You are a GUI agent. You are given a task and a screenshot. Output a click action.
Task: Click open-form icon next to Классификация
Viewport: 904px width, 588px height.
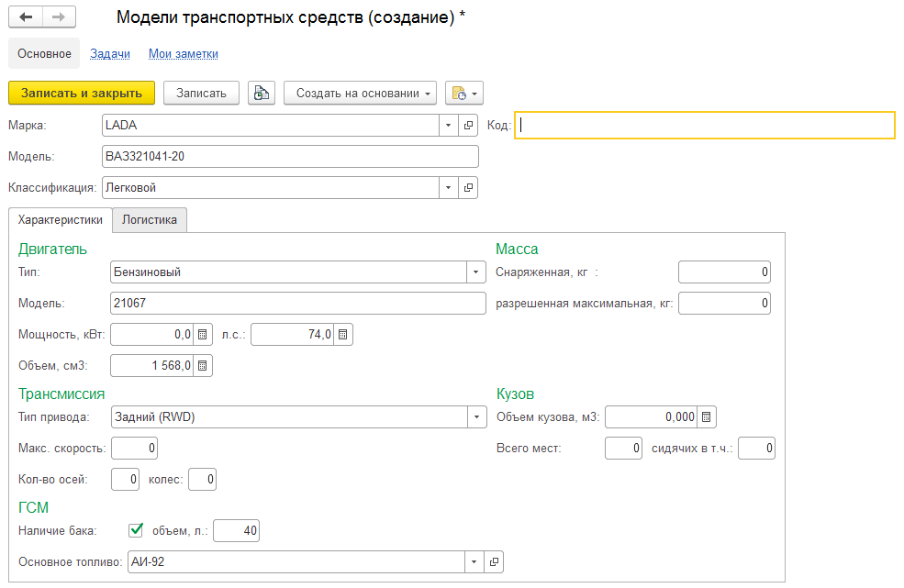pos(468,188)
